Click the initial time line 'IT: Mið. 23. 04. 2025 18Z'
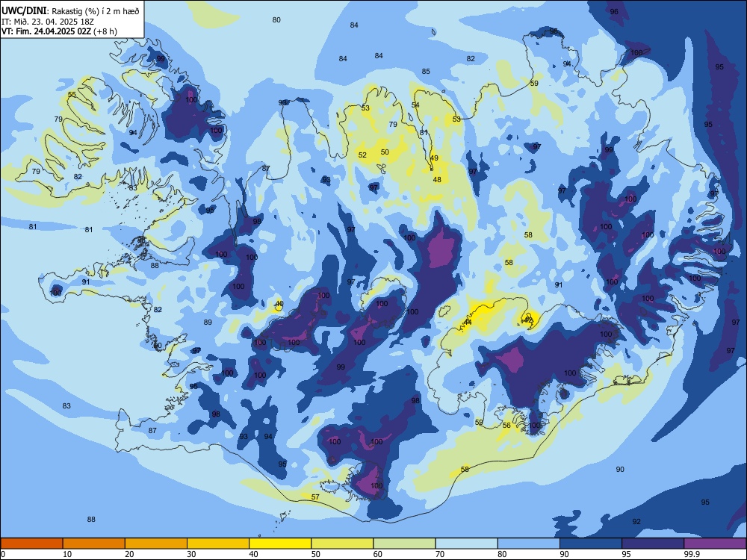Screen dimensions: 747x560 tap(48, 22)
